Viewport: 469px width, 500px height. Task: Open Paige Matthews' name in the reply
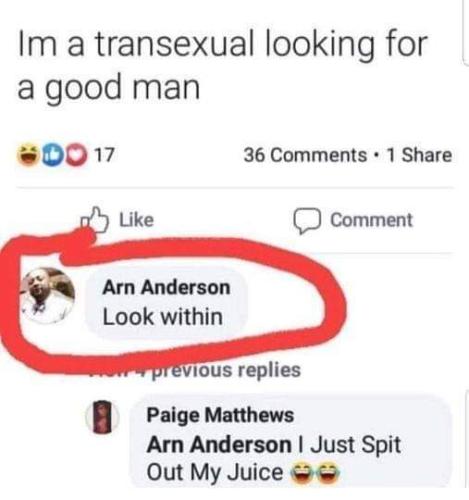220,415
